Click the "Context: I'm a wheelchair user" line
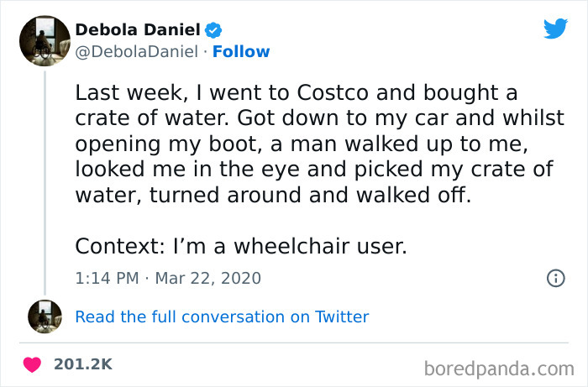Viewport: 588px width, 387px height. (240, 247)
